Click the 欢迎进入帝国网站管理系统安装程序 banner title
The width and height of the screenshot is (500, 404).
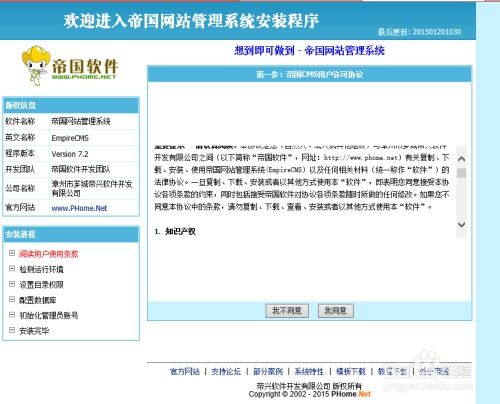coord(191,21)
